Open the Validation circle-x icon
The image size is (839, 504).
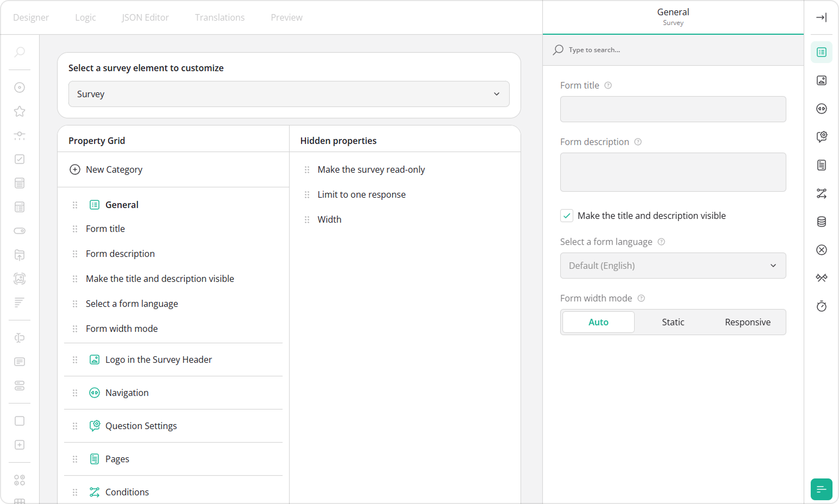coord(822,250)
